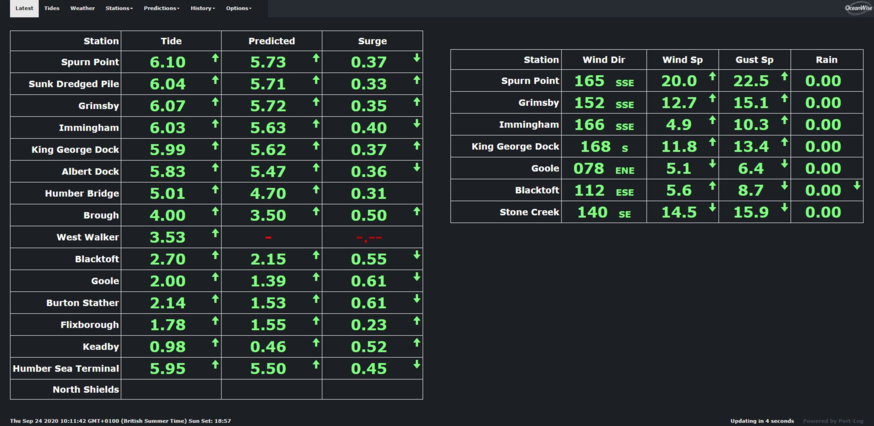This screenshot has height=426, width=874.
Task: Open the Stations dropdown menu
Action: pyautogui.click(x=119, y=8)
